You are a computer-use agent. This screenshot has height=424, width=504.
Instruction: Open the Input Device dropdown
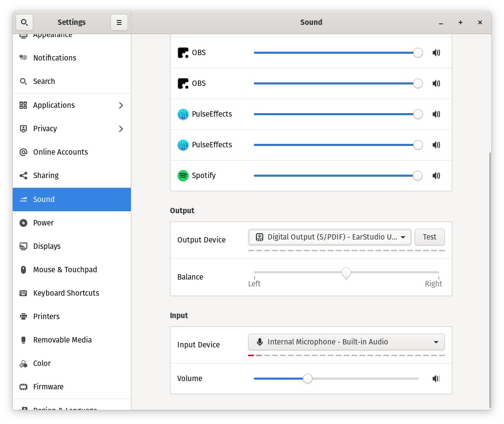coord(346,342)
